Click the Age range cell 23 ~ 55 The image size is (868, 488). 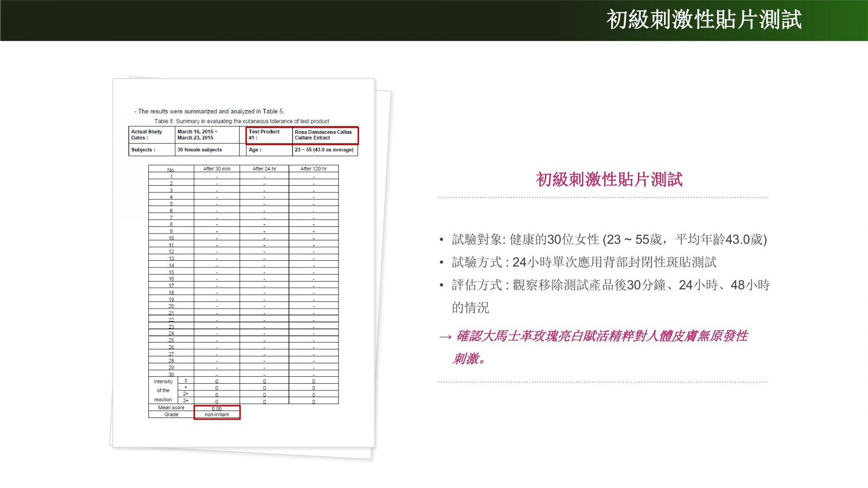[324, 150]
